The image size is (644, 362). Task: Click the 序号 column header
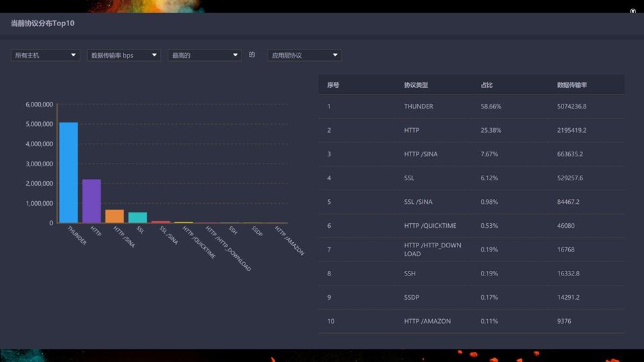333,85
